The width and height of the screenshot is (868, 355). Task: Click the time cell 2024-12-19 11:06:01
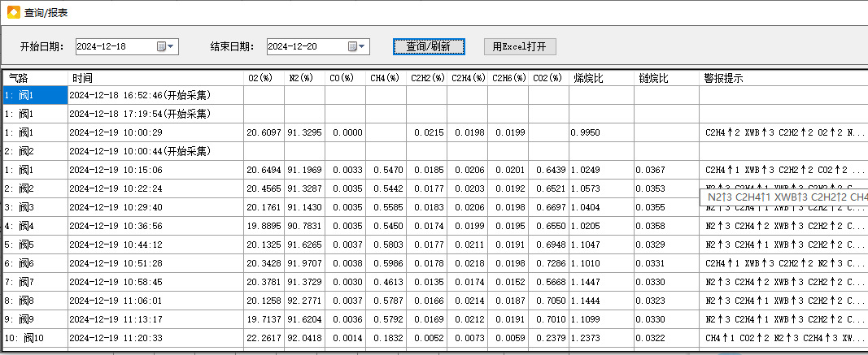coord(156,301)
